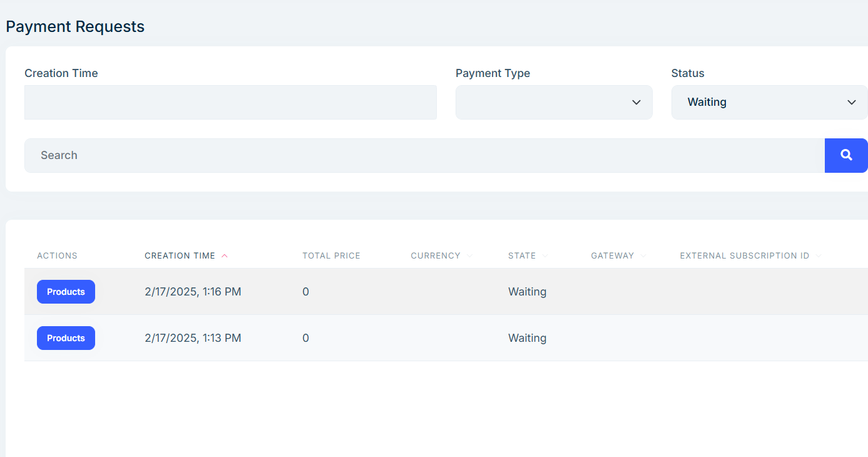
Task: Click the Actions column header
Action: point(57,256)
